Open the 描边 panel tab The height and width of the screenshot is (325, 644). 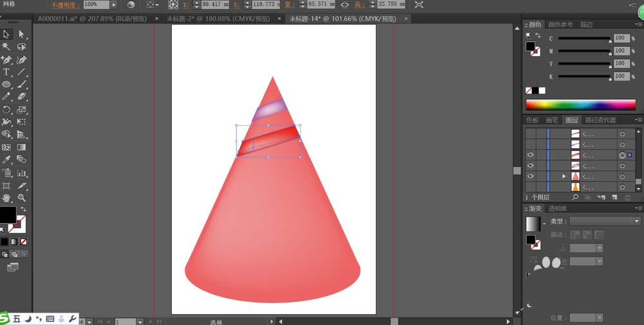tap(586, 25)
